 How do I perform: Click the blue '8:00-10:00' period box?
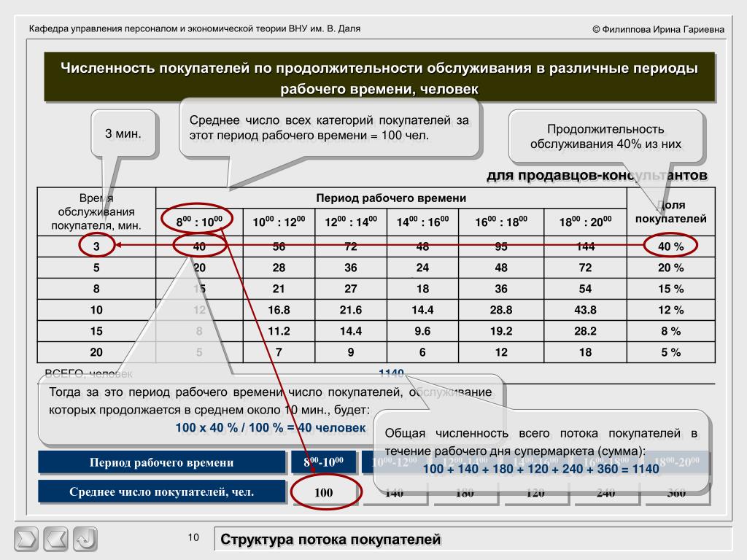[323, 462]
